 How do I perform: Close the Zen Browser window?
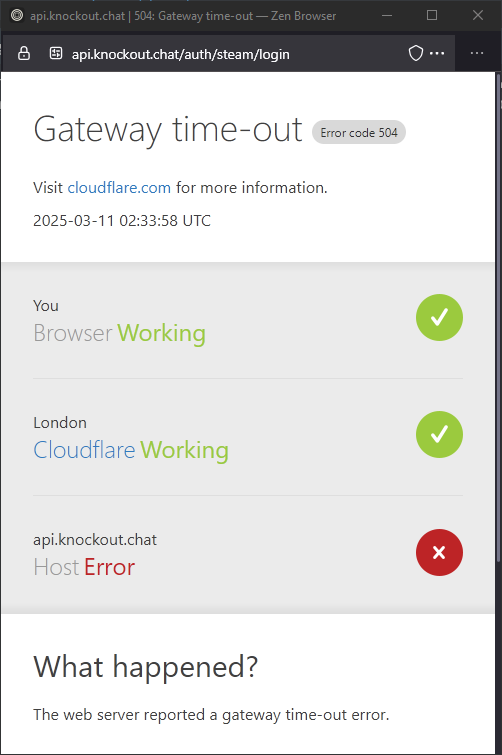(478, 15)
